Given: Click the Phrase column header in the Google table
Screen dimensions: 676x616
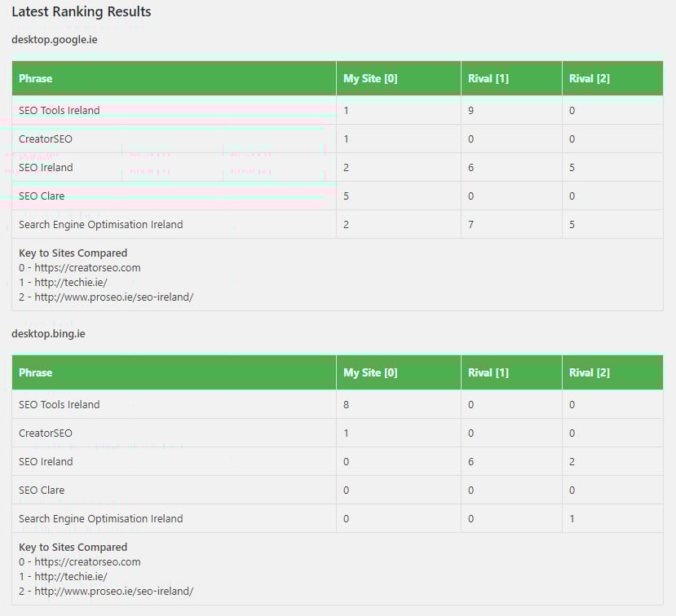Looking at the screenshot, I should point(34,78).
